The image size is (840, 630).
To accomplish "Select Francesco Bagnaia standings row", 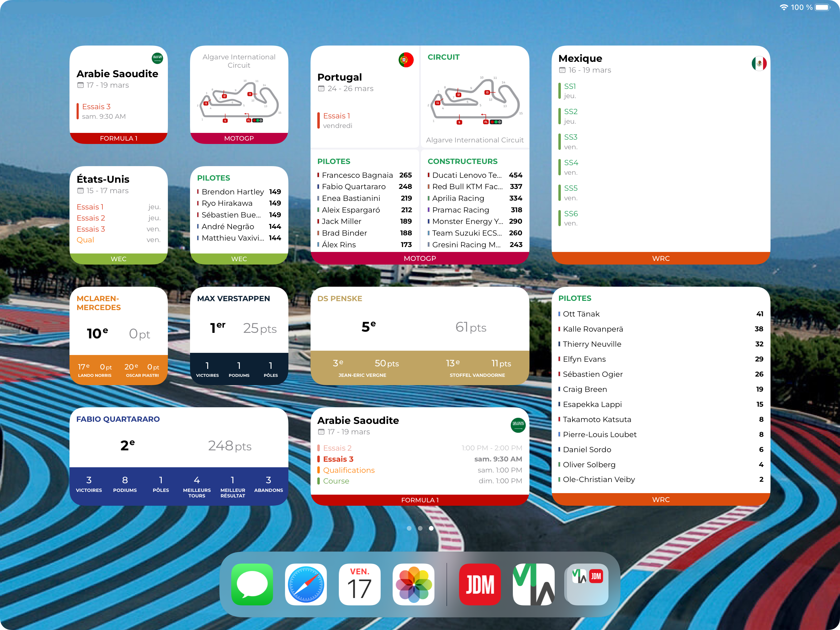I will (x=365, y=175).
